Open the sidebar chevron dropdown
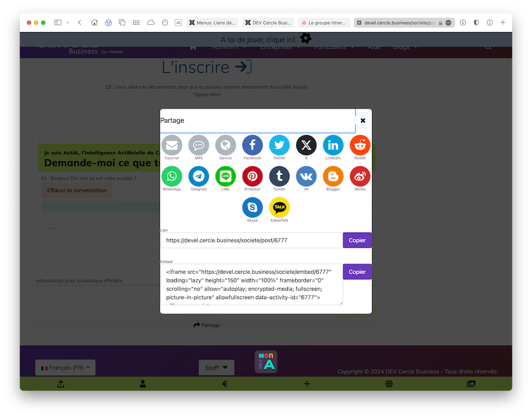 point(68,22)
